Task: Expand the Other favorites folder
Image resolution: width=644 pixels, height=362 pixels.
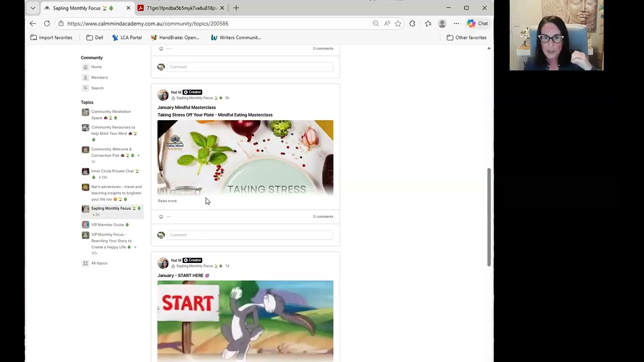Action: (x=467, y=38)
